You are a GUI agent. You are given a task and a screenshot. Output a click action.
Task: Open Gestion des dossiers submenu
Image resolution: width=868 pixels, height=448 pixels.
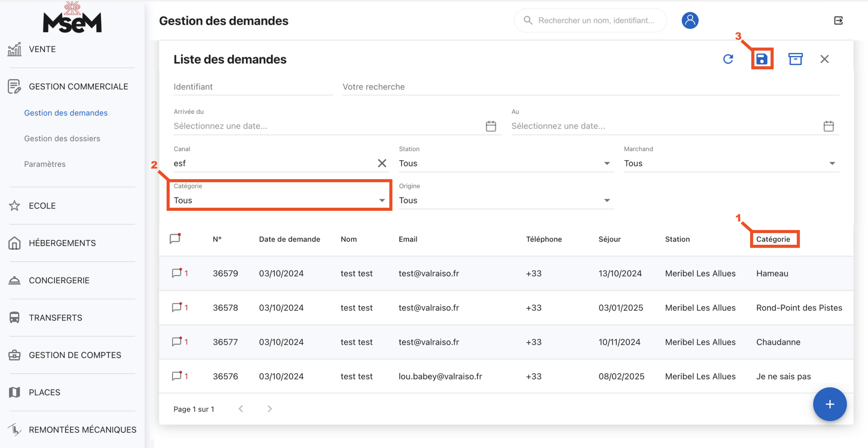62,138
